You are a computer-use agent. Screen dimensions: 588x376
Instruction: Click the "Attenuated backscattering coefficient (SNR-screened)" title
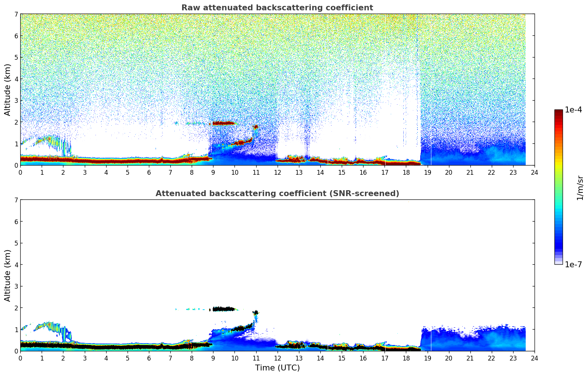coord(277,194)
